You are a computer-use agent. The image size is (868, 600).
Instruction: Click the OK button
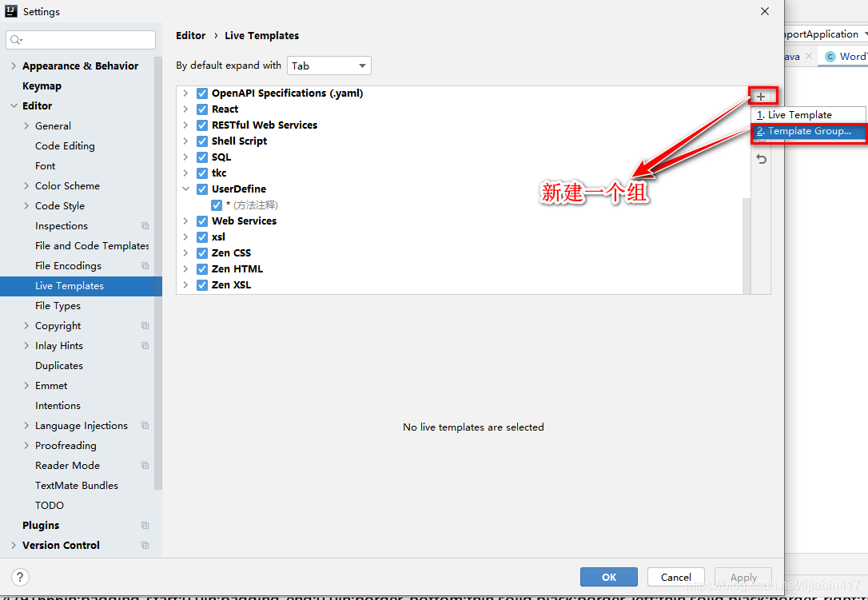coord(609,578)
